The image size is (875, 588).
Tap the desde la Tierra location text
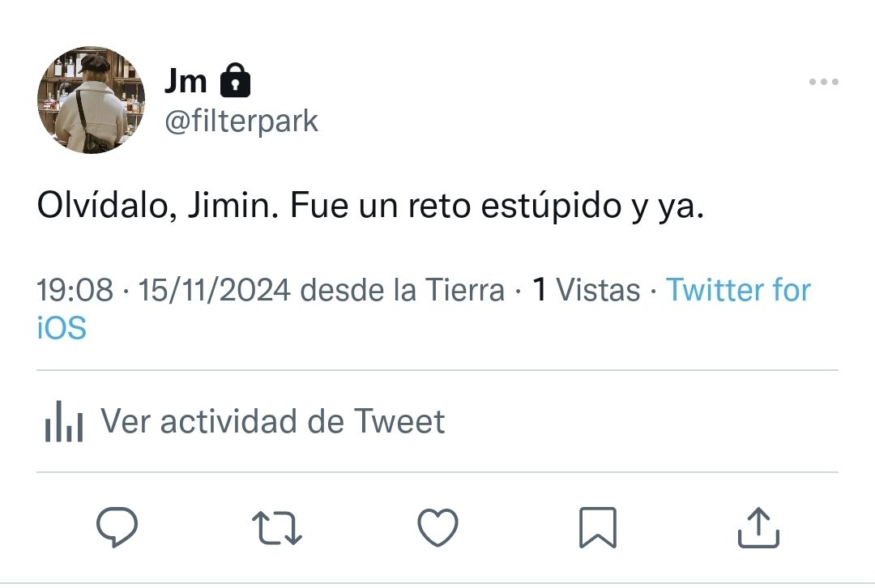tap(403, 290)
